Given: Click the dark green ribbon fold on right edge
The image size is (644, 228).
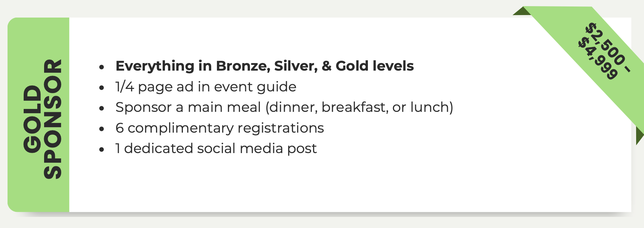Looking at the screenshot, I should point(639,136).
